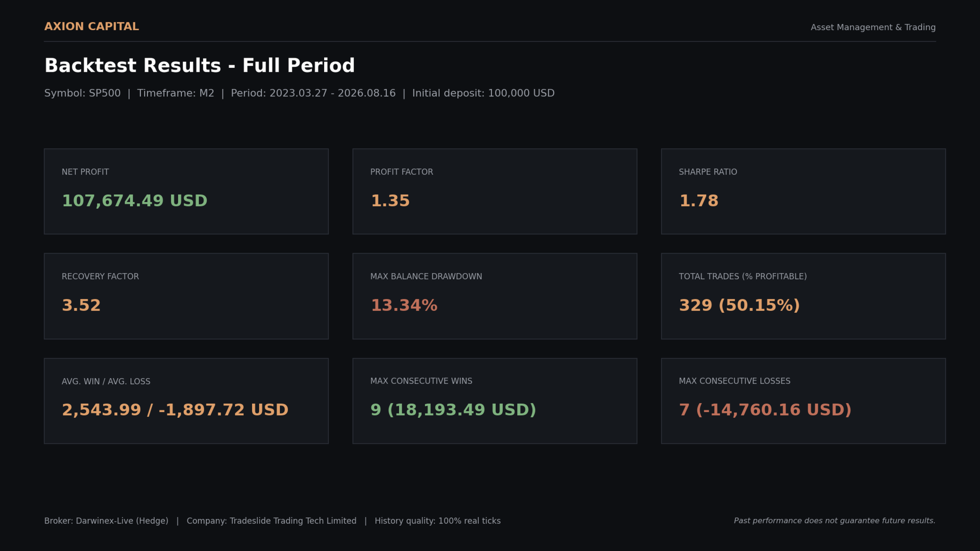
Task: Click the MAX CONSECUTIVE WINS label
Action: tap(422, 381)
